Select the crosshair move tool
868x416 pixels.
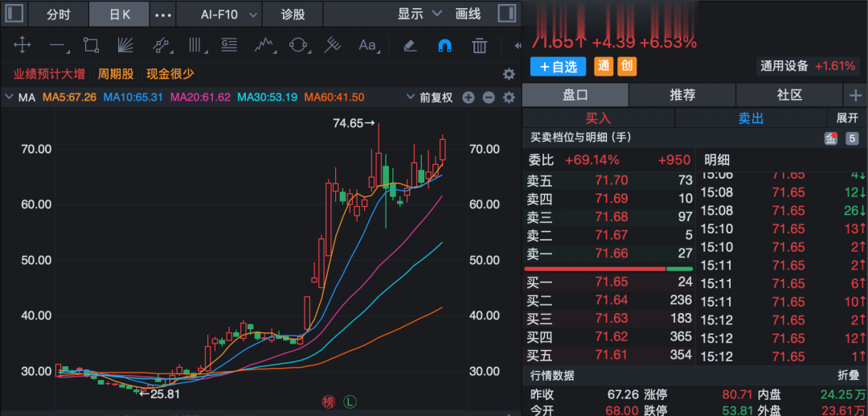[x=23, y=45]
